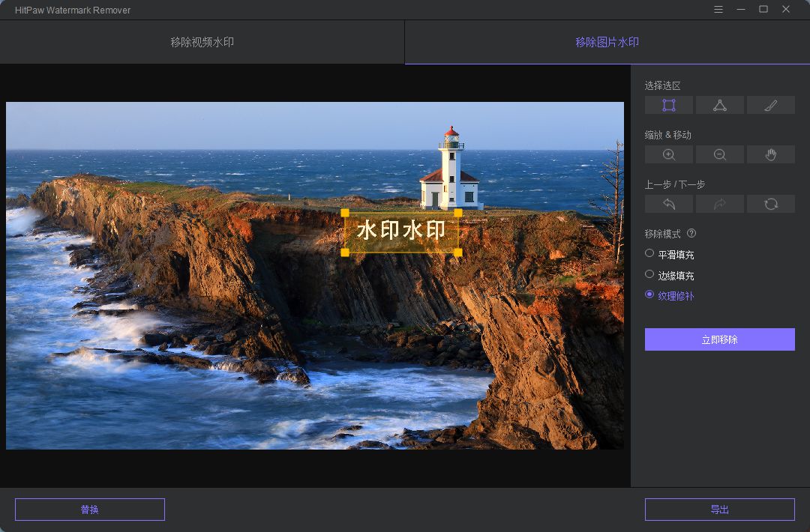810x532 pixels.
Task: Select the rectangle selection tool
Action: (668, 105)
